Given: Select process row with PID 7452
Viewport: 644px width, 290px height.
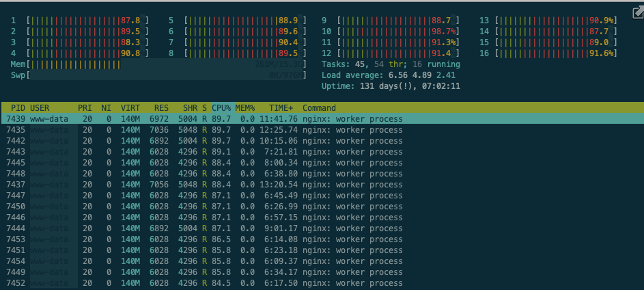Looking at the screenshot, I should pyautogui.click(x=322, y=283).
